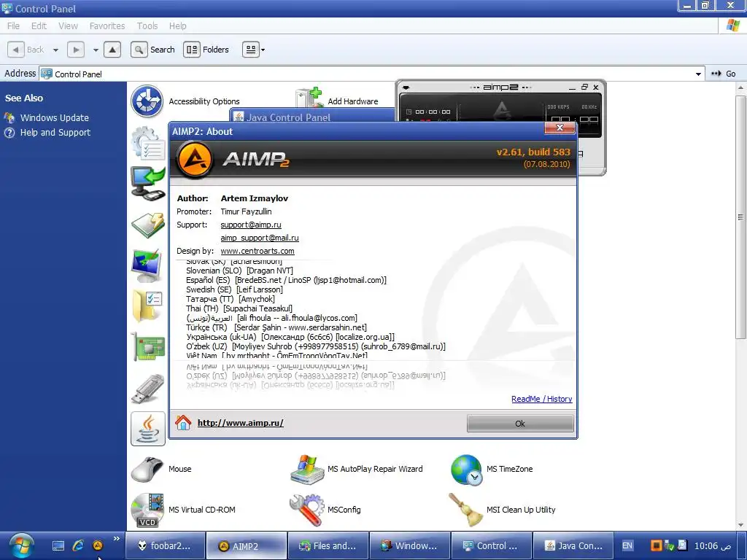Image resolution: width=747 pixels, height=560 pixels.
Task: Click the 10:06 taskbar clock
Action: pos(712,545)
